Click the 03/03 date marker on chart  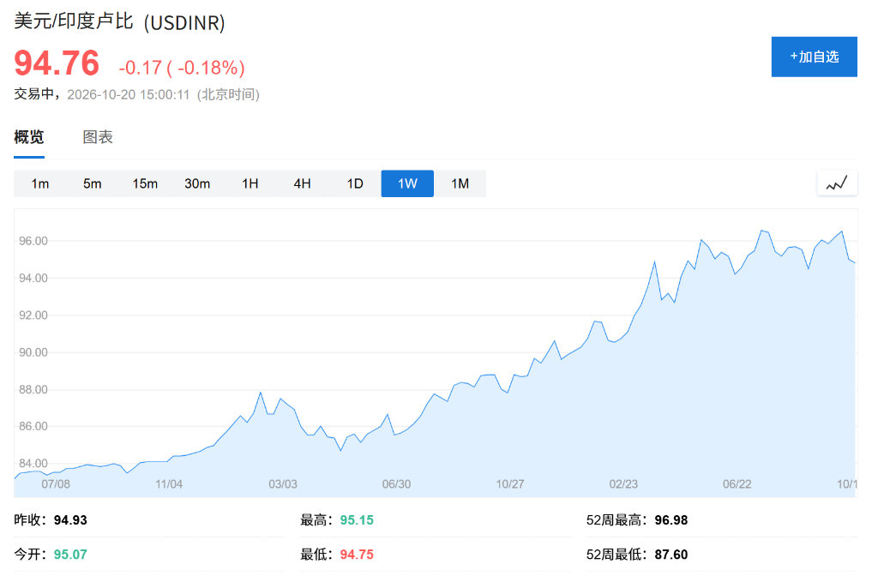point(283,483)
